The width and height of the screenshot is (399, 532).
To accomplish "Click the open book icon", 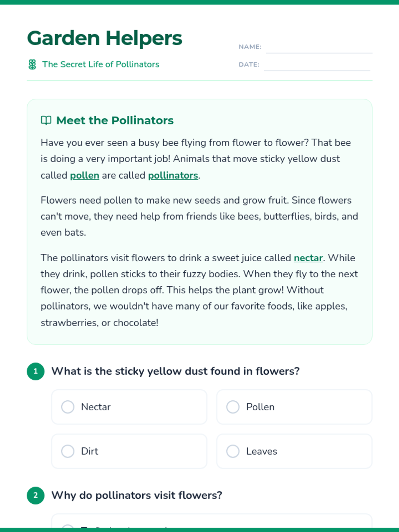I will tap(46, 120).
